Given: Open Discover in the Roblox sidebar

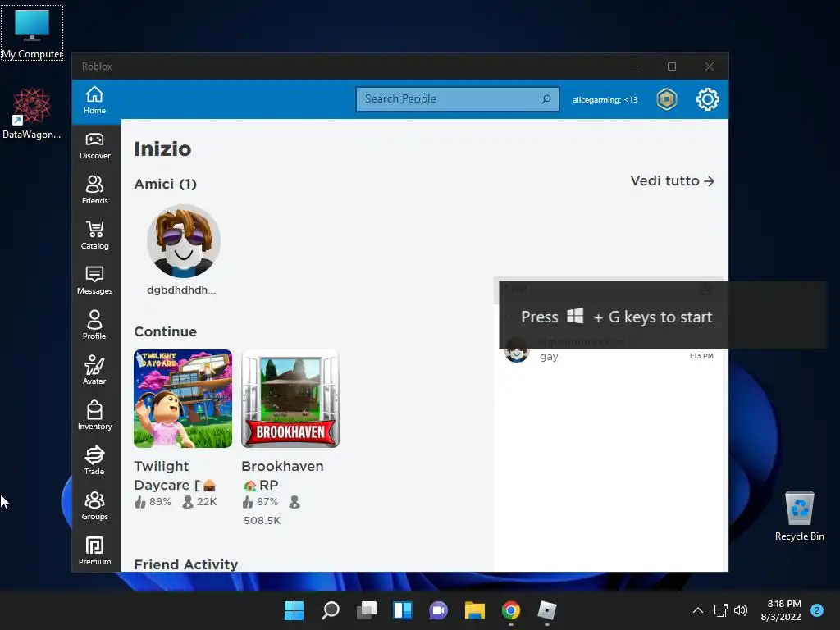Looking at the screenshot, I should click(x=95, y=146).
